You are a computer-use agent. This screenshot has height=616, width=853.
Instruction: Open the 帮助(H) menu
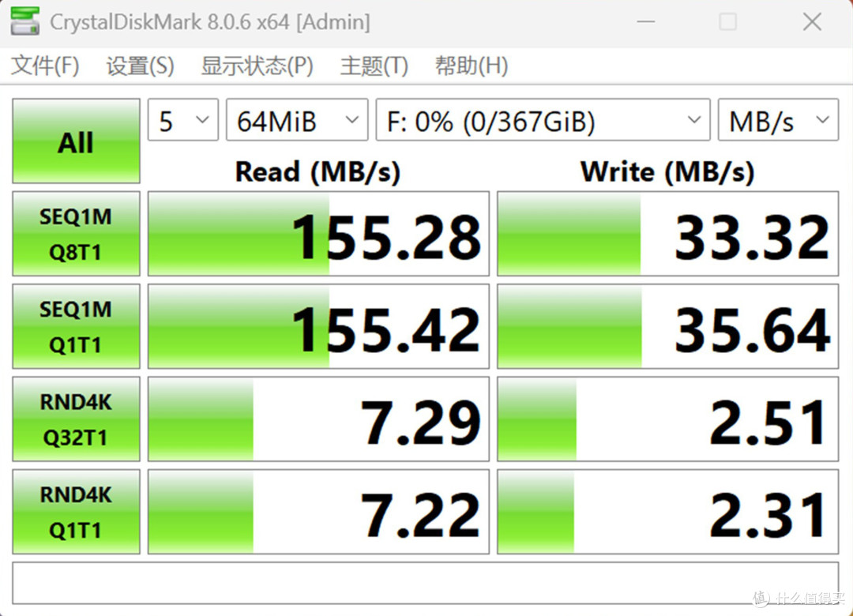tap(471, 66)
